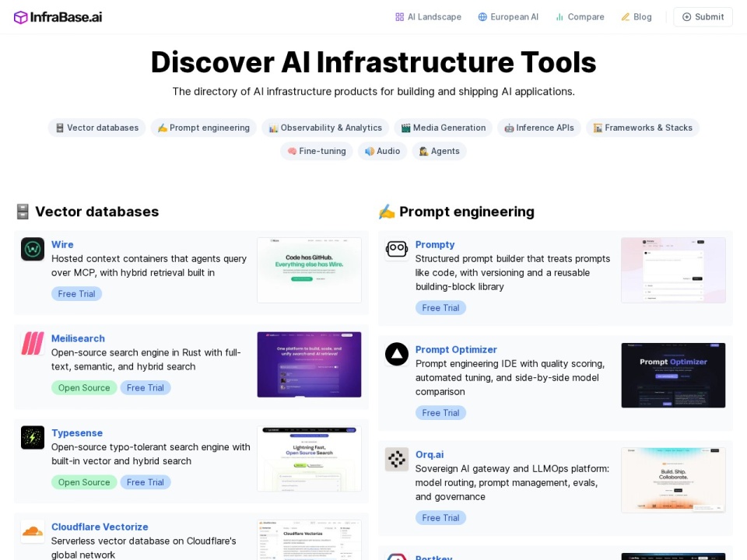This screenshot has width=747, height=560.
Task: Click Free Trial tag under Typesense
Action: pos(146,482)
